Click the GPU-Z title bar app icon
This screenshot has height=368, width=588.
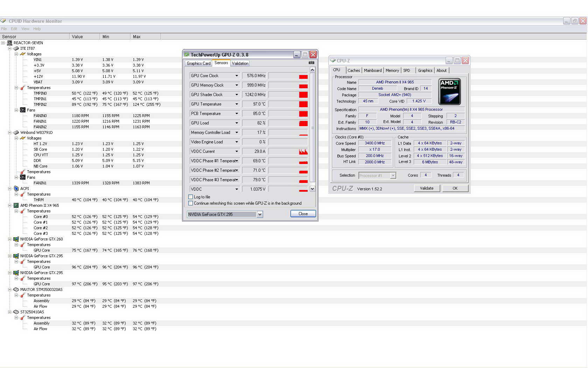point(187,55)
